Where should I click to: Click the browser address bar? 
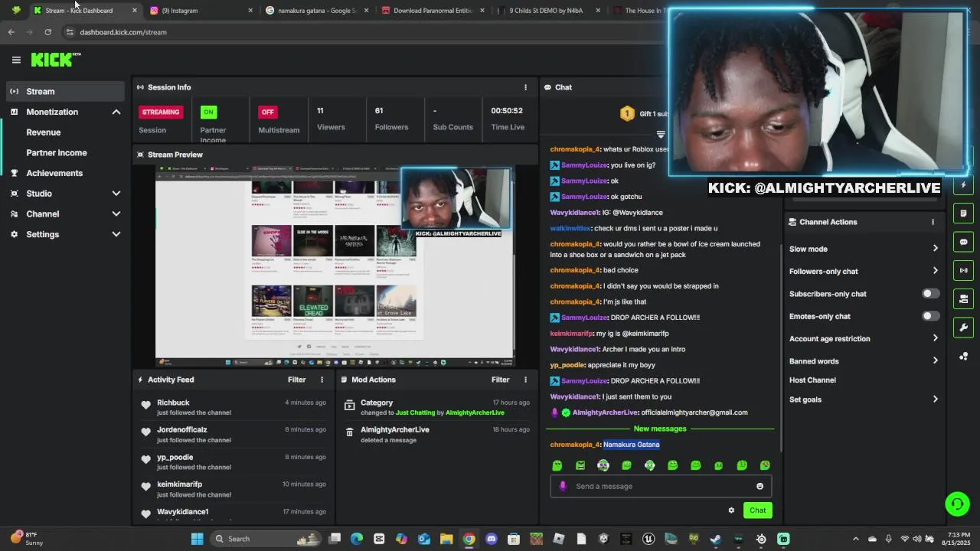[x=364, y=32]
